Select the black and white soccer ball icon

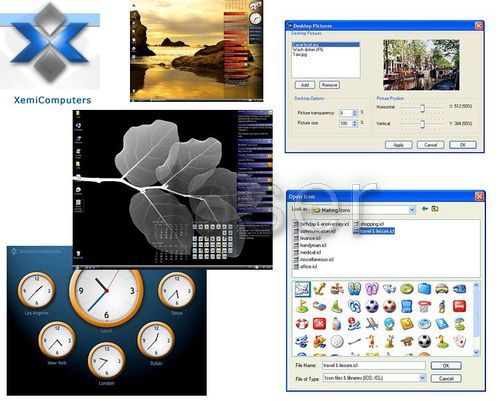[x=424, y=341]
